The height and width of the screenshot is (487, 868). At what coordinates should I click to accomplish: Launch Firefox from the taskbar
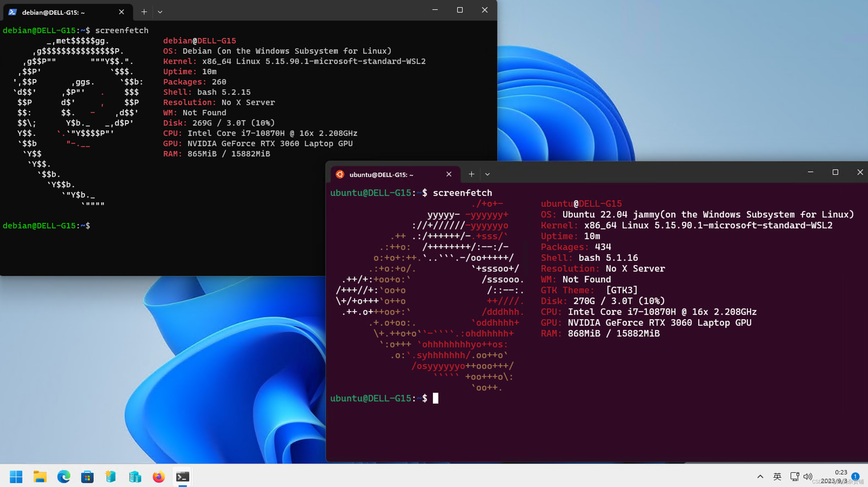tap(158, 476)
